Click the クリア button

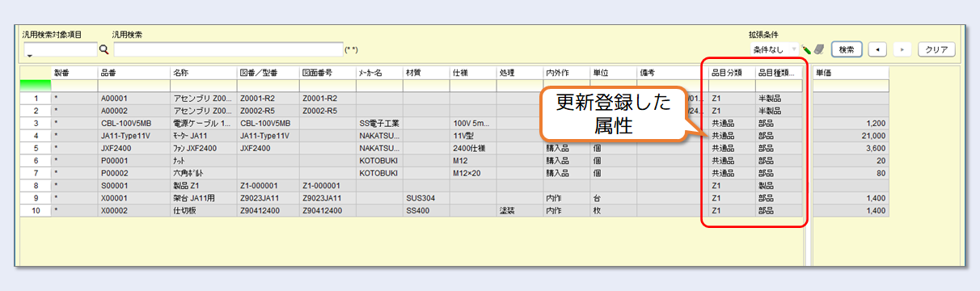936,49
